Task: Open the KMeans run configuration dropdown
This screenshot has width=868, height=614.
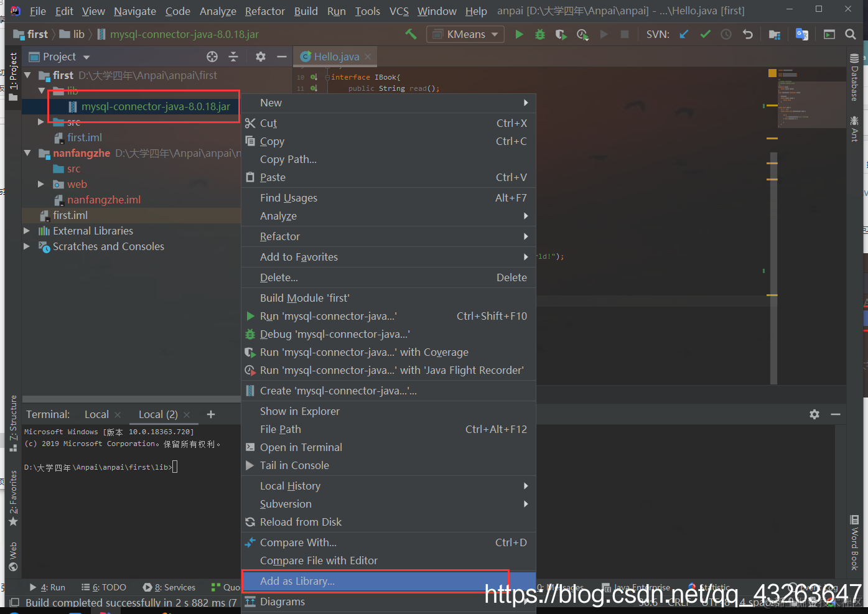Action: 466,34
